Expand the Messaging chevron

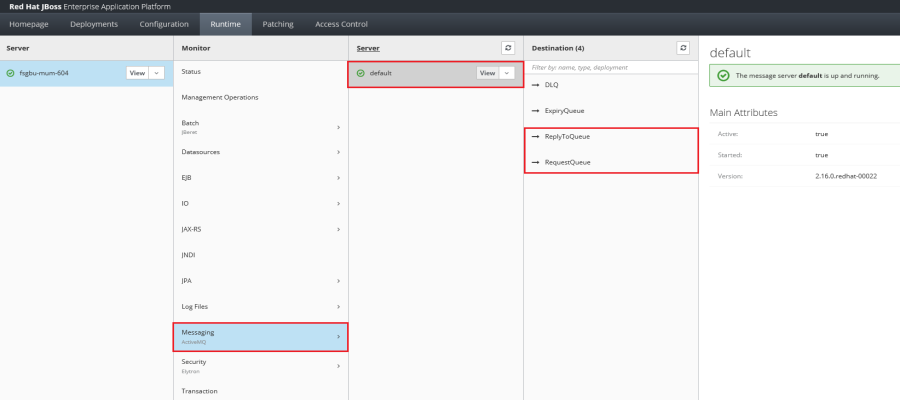(339, 337)
